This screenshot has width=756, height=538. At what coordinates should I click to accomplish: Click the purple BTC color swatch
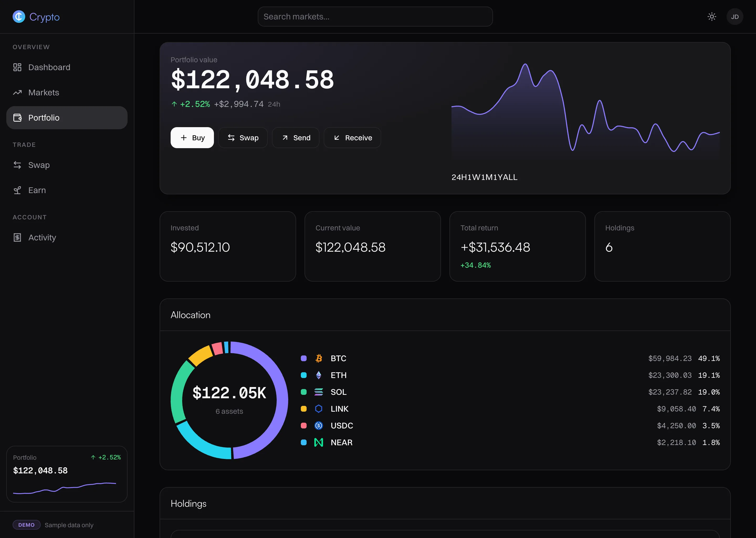(303, 358)
